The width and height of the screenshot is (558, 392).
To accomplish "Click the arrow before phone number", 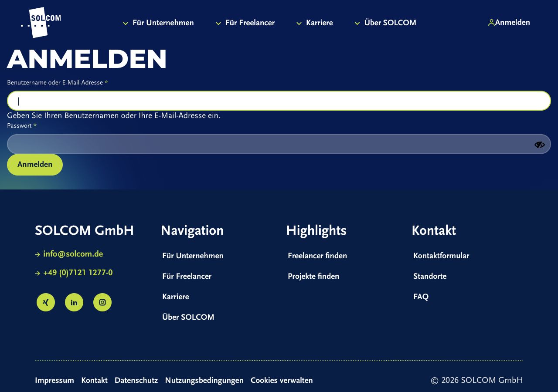I will (x=37, y=274).
